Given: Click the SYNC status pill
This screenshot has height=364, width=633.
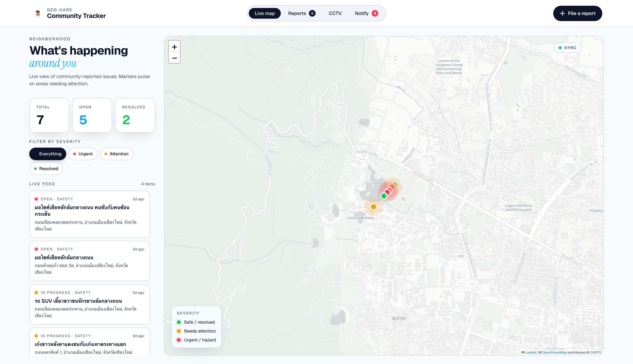Looking at the screenshot, I should click(x=567, y=48).
